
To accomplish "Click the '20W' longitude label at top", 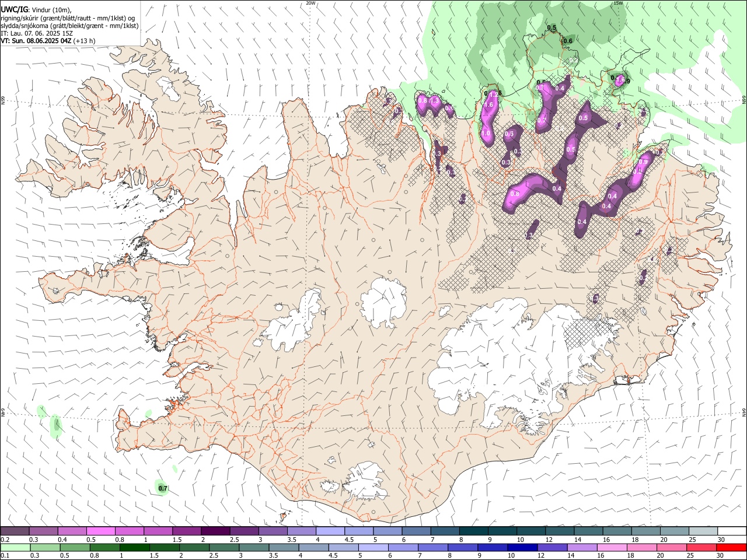I will tap(310, 3).
